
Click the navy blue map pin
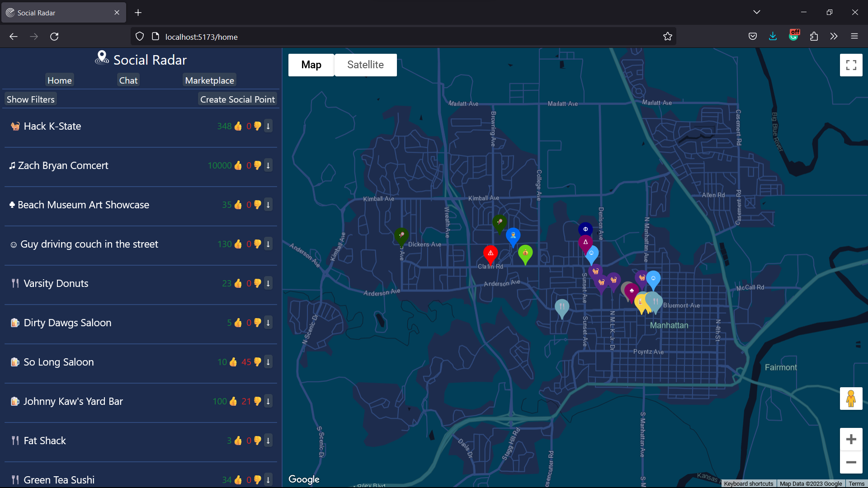[x=585, y=229]
